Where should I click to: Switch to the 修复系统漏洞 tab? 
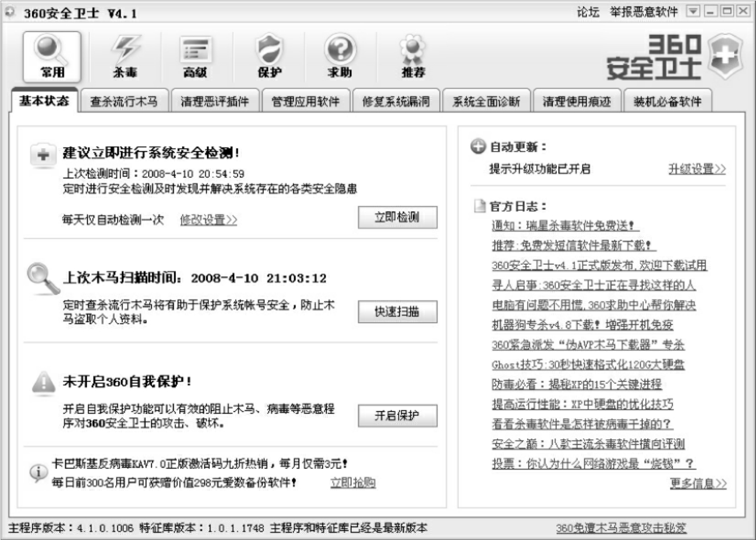tap(395, 101)
